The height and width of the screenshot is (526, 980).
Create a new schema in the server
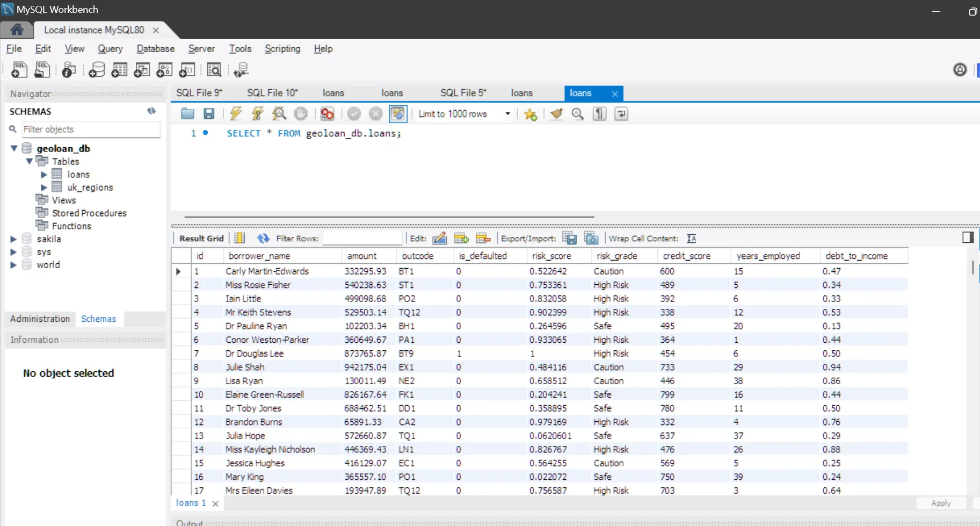pos(97,70)
